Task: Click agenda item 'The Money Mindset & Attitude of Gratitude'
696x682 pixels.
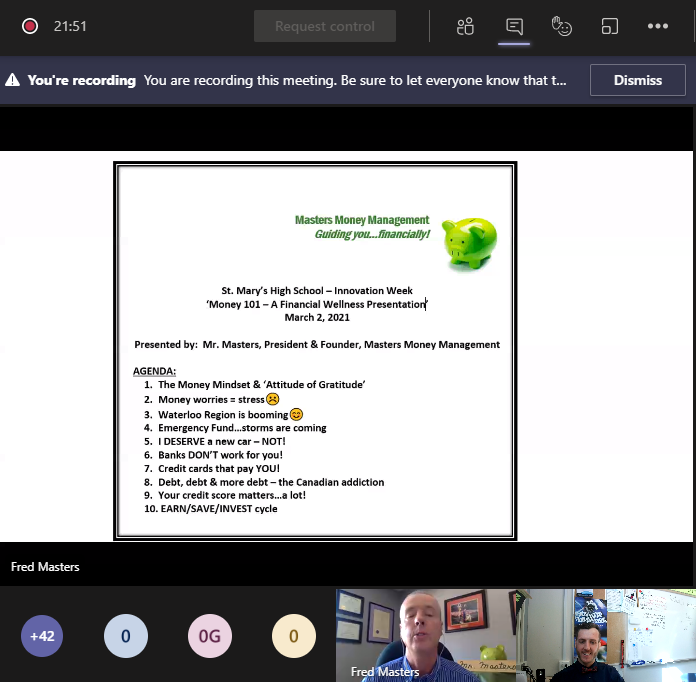Action: coord(261,385)
